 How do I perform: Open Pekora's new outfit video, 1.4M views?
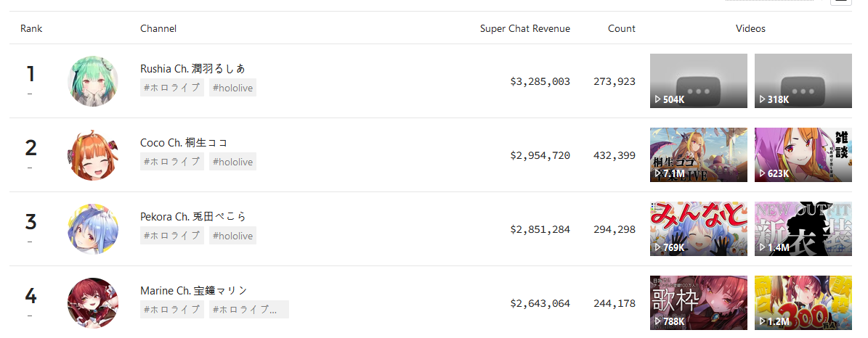[x=803, y=228]
